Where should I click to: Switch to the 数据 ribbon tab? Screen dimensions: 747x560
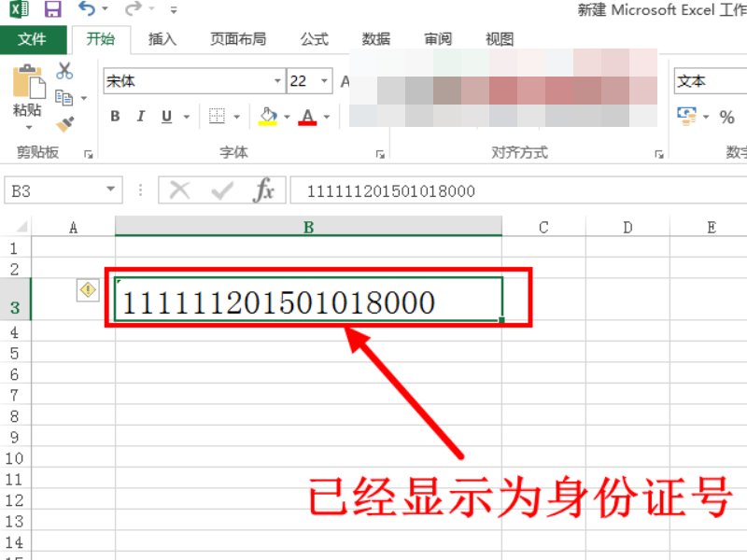(x=375, y=39)
